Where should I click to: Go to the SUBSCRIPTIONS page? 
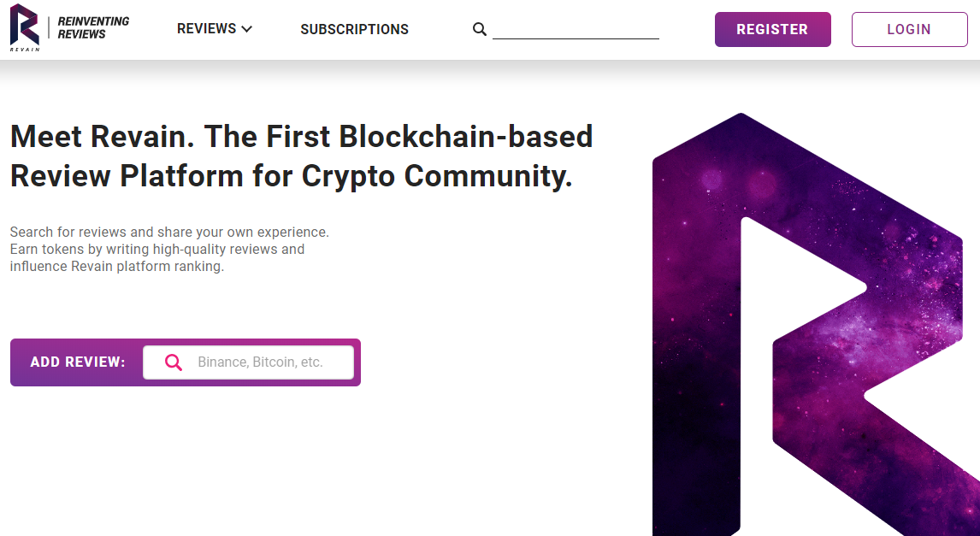pos(354,29)
